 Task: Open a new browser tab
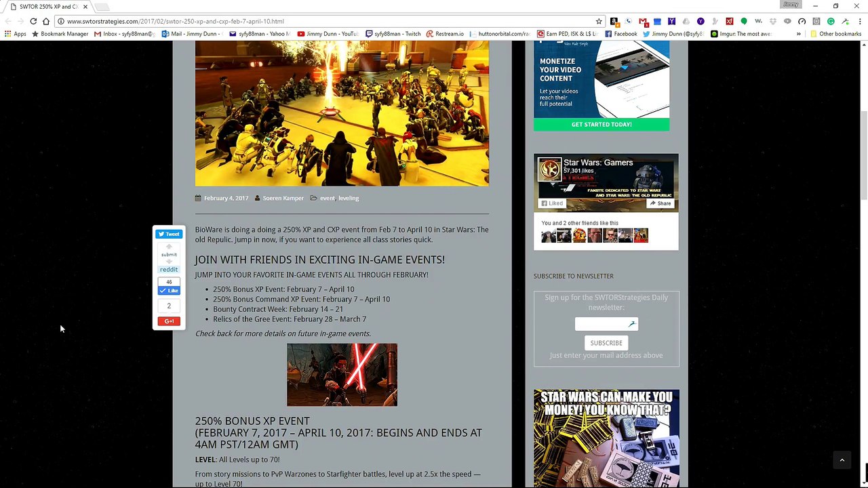coord(102,7)
